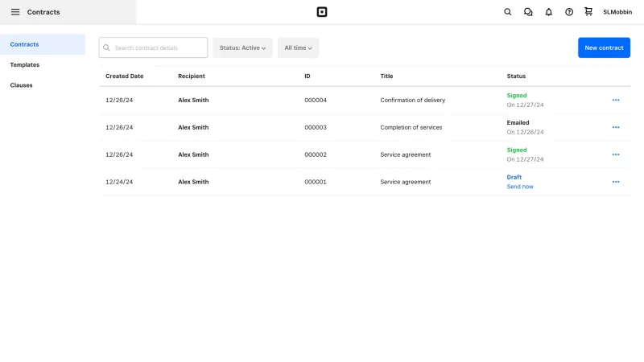Open more options for contract 000001
This screenshot has height=362, width=644.
point(616,182)
